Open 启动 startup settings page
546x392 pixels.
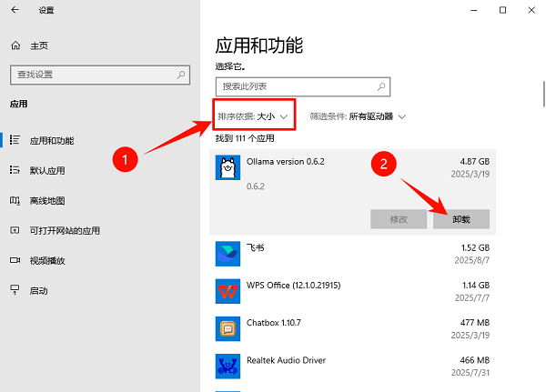[38, 290]
